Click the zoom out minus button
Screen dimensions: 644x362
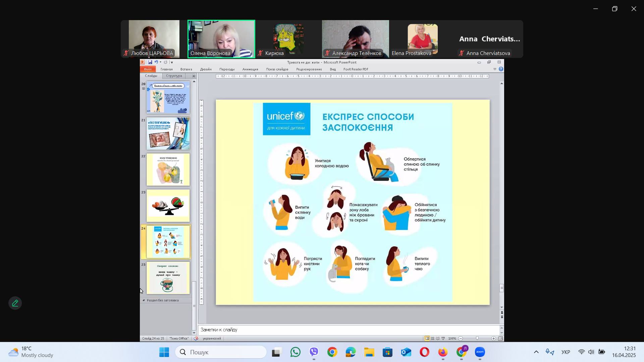[461, 339]
